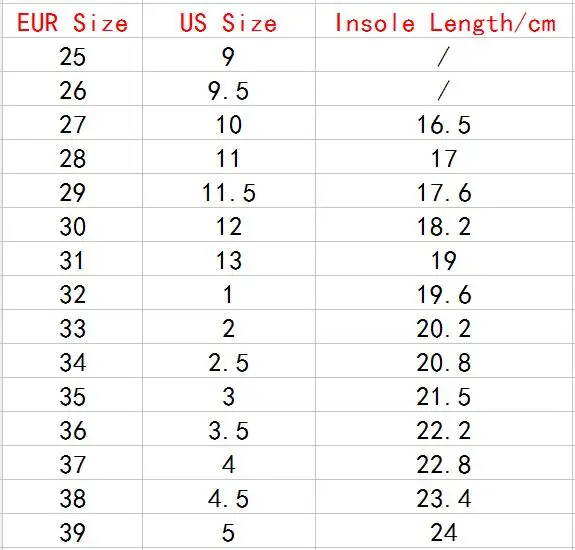The height and width of the screenshot is (550, 575).
Task: Select the insole length 19.6 cell
Action: (x=444, y=293)
